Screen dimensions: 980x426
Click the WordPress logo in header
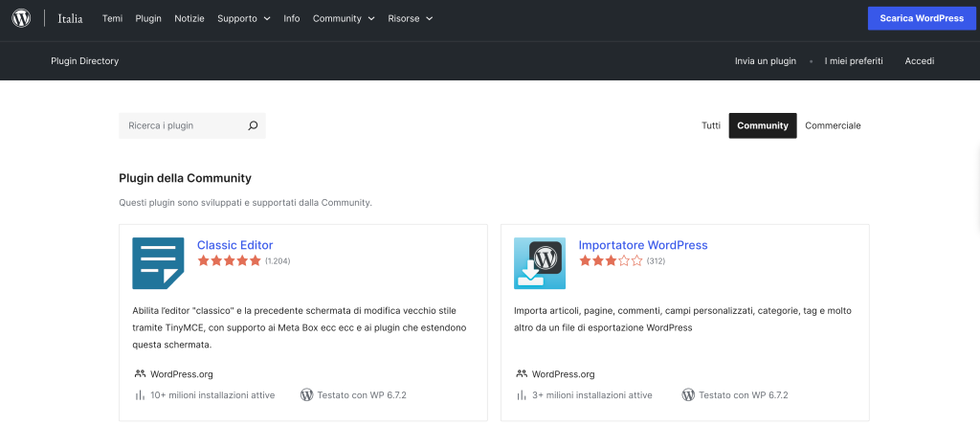coord(21,18)
